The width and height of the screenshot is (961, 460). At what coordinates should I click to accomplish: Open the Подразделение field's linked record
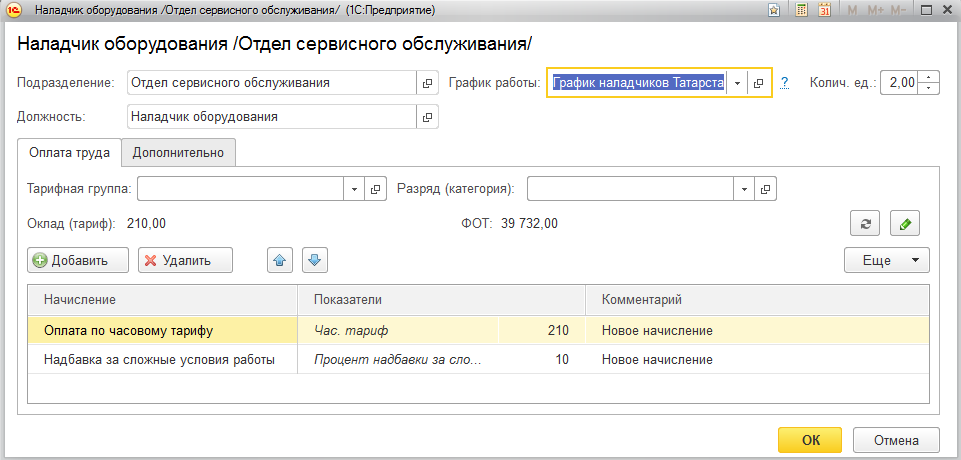click(x=428, y=83)
